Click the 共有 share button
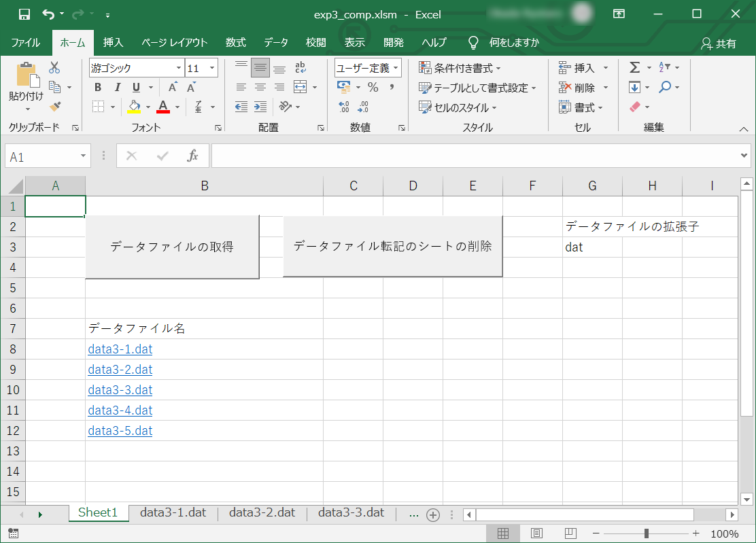Image resolution: width=756 pixels, height=543 pixels. [x=719, y=43]
